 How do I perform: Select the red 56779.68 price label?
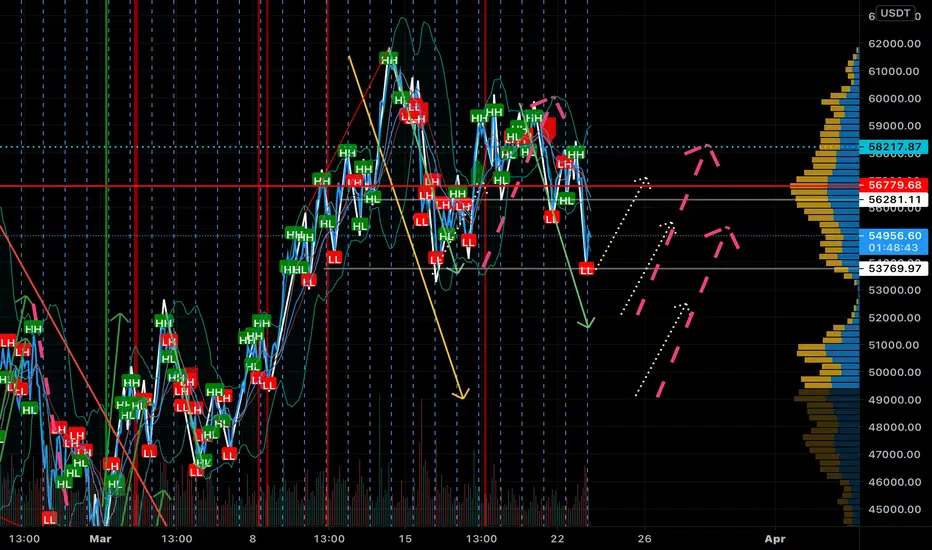pyautogui.click(x=894, y=186)
